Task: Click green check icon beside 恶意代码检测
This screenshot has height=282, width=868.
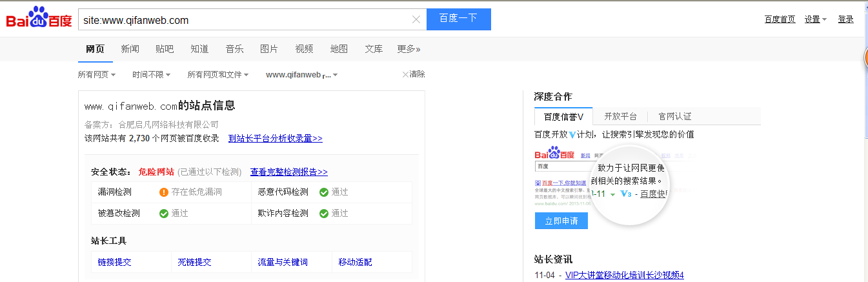Action: (x=324, y=192)
